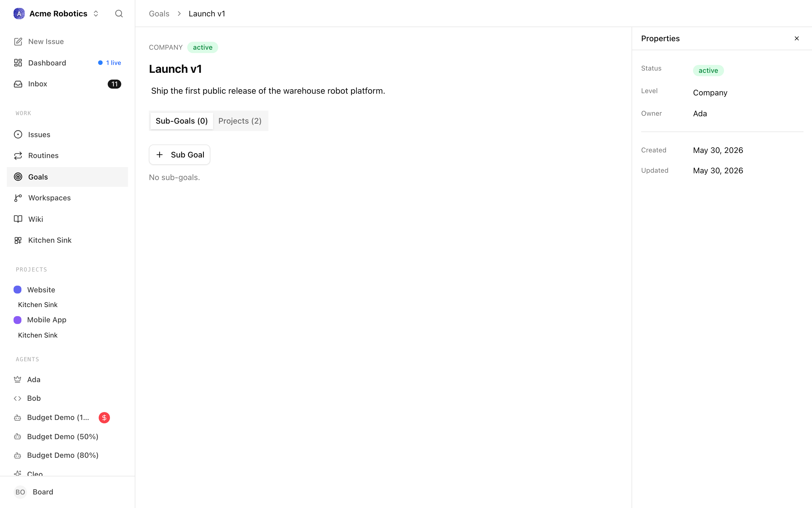
Task: Click the robot icon beside Budget Demo (80%)
Action: click(x=17, y=455)
